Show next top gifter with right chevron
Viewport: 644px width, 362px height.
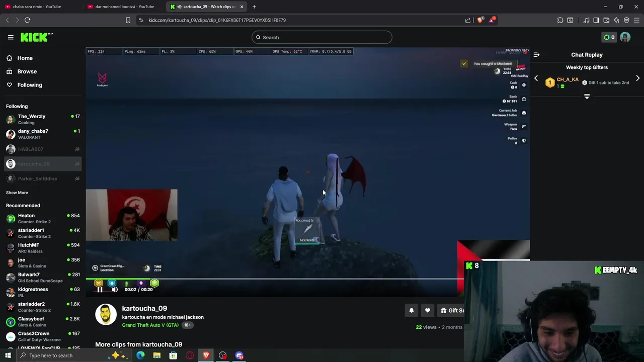coord(638,78)
